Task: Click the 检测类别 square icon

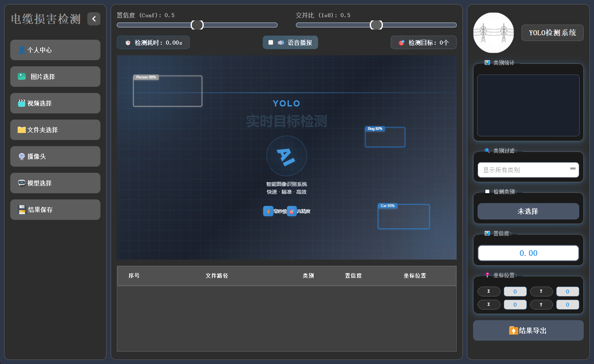Action: coord(487,192)
